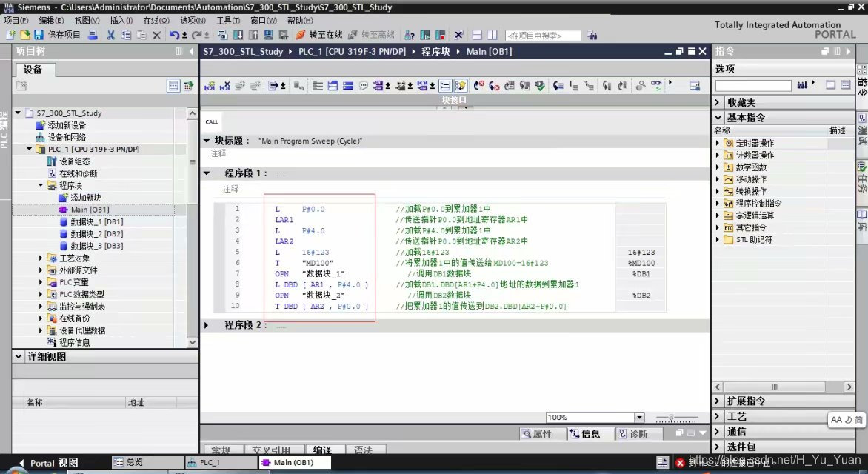
Task: Toggle favorites display star icon
Action: click(x=461, y=86)
